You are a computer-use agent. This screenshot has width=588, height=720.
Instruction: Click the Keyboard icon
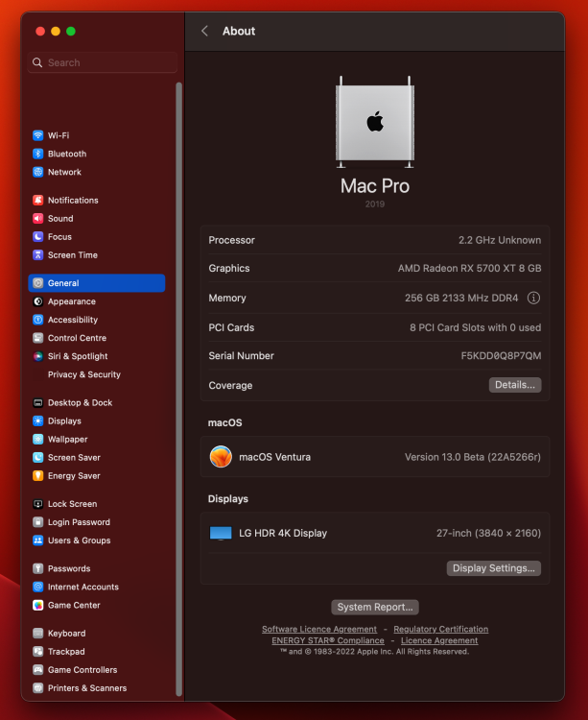(x=38, y=634)
